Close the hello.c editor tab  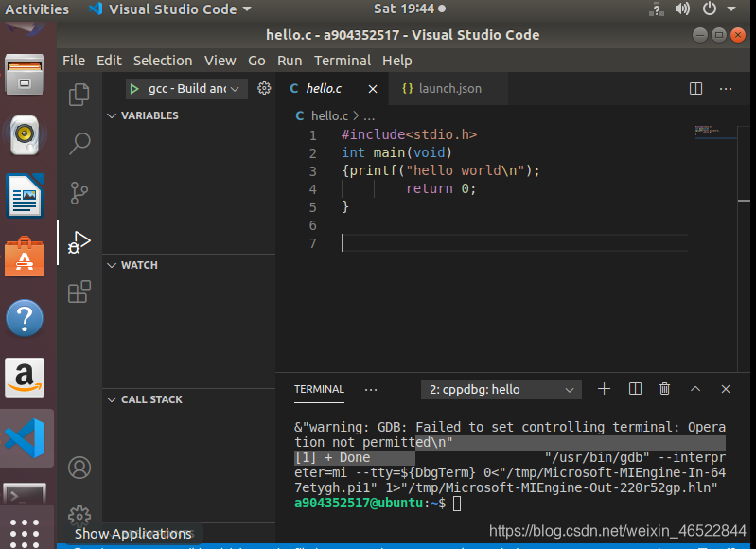(372, 89)
